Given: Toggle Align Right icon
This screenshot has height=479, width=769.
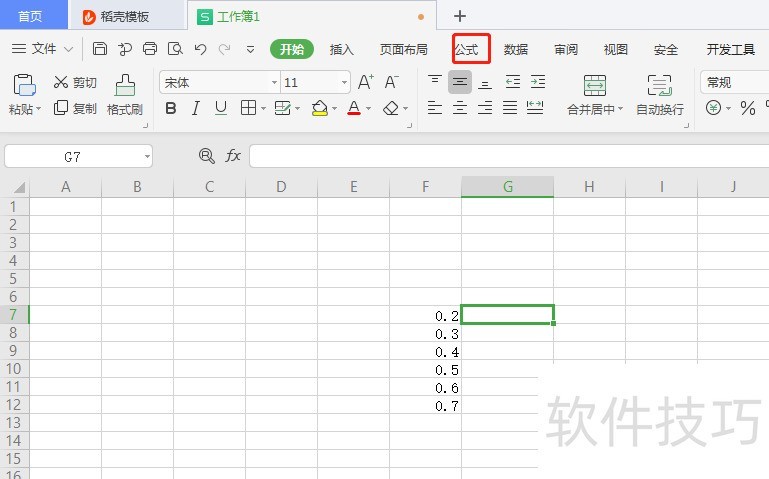Looking at the screenshot, I should (x=485, y=107).
